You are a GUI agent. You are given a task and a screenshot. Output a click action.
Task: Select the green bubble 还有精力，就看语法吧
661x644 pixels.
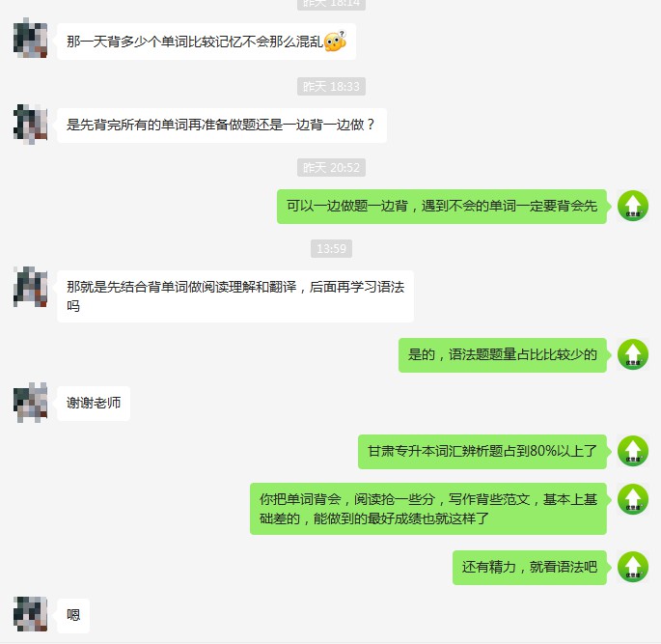pyautogui.click(x=530, y=568)
